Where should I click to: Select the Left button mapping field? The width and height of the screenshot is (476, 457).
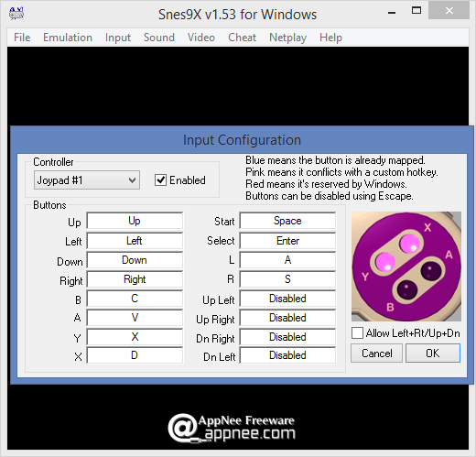(135, 241)
